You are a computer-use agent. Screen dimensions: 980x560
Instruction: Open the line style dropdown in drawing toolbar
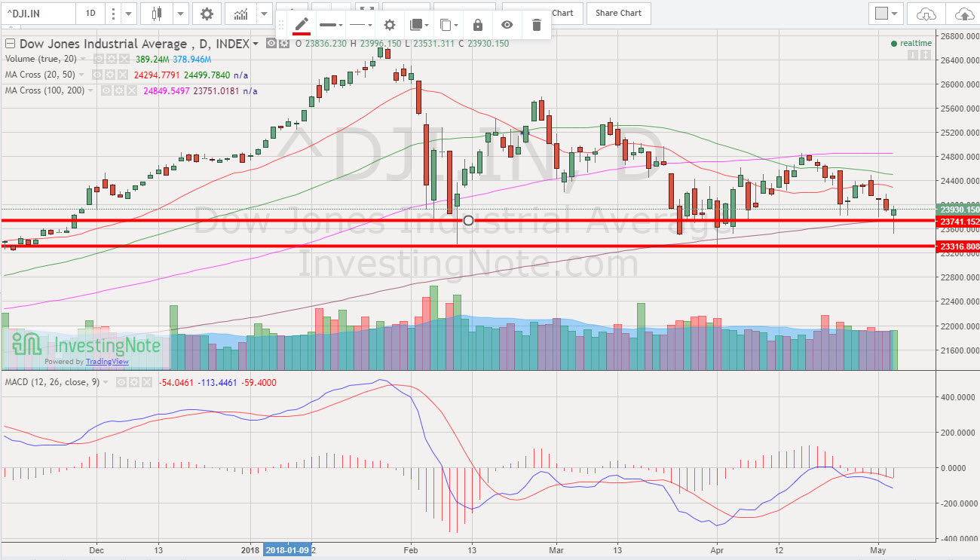360,25
